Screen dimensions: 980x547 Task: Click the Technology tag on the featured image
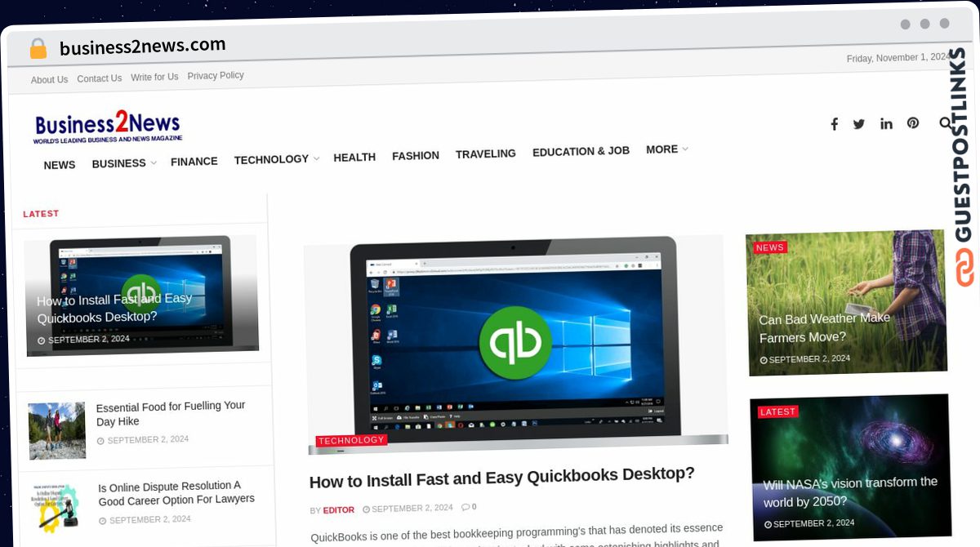pos(352,441)
